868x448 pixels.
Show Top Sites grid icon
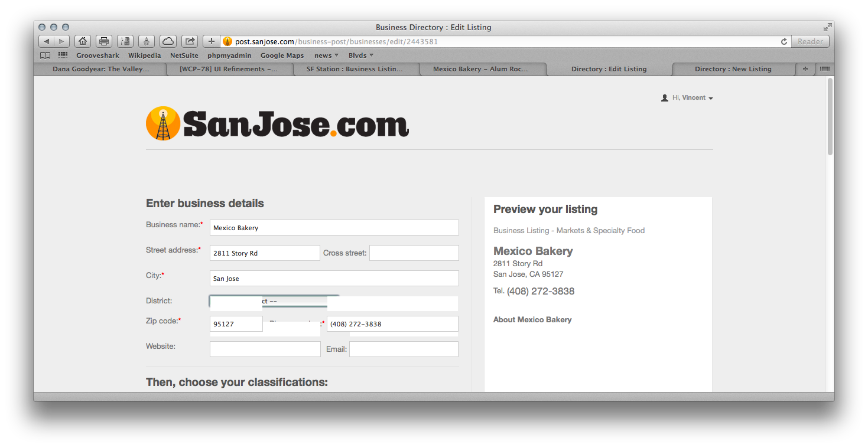point(63,55)
